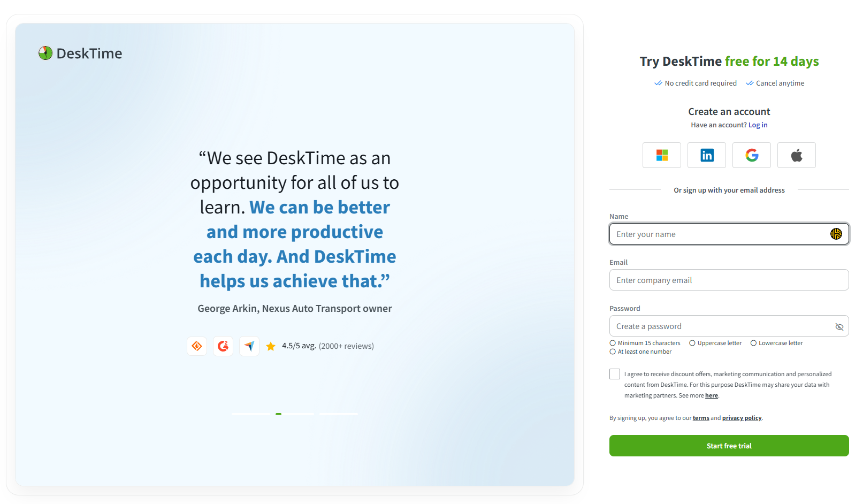Open the G2 review badge
This screenshot has width=863, height=504.
point(223,346)
